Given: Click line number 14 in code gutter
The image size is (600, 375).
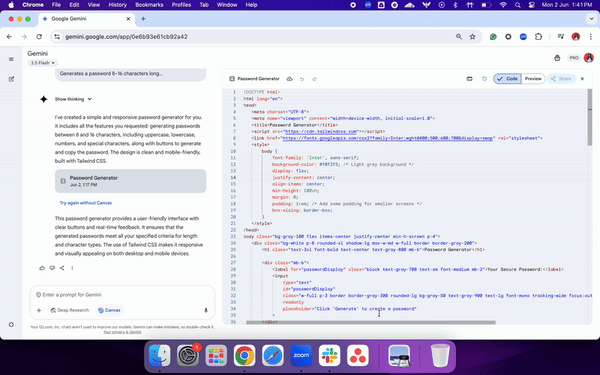Looking at the screenshot, I should pyautogui.click(x=233, y=178).
